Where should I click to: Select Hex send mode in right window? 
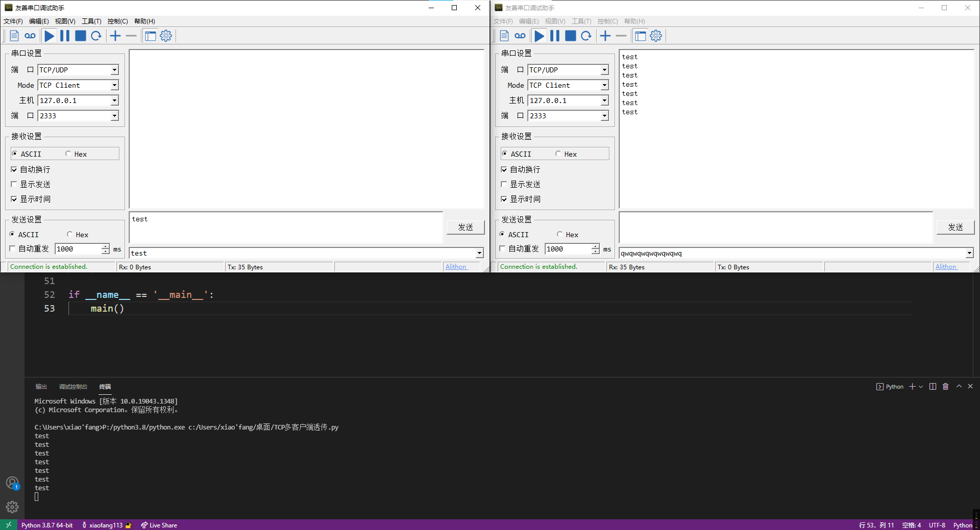click(568, 235)
